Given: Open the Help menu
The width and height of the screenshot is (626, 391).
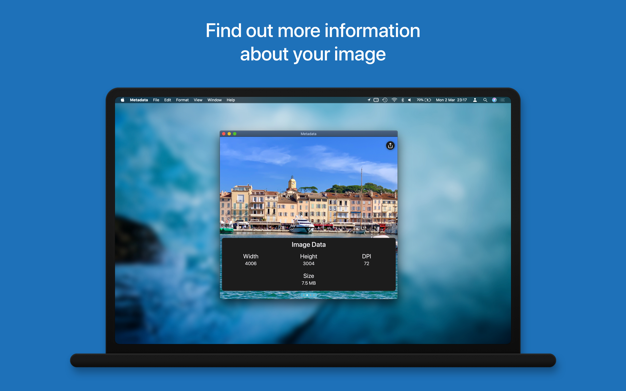Looking at the screenshot, I should pyautogui.click(x=231, y=100).
